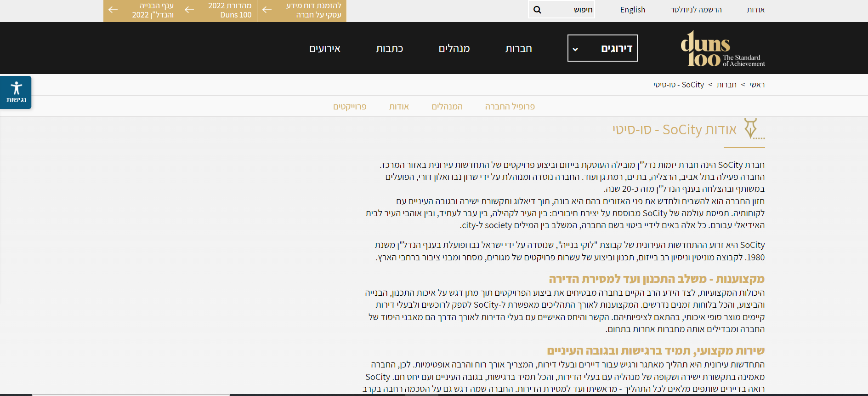This screenshot has width=868, height=396.
Task: Click the search magnifier icon
Action: 537,10
